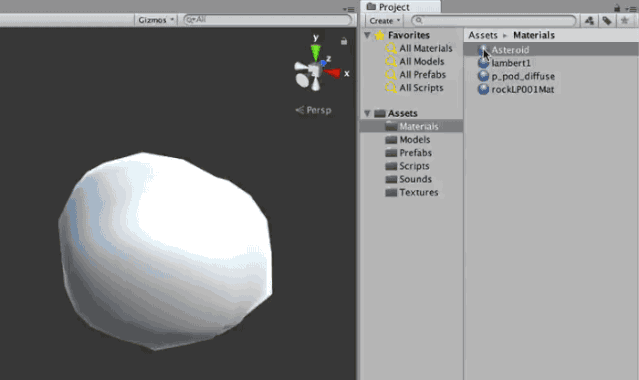Click the scene search field showing All
This screenshot has width=639, height=380.
pyautogui.click(x=268, y=20)
